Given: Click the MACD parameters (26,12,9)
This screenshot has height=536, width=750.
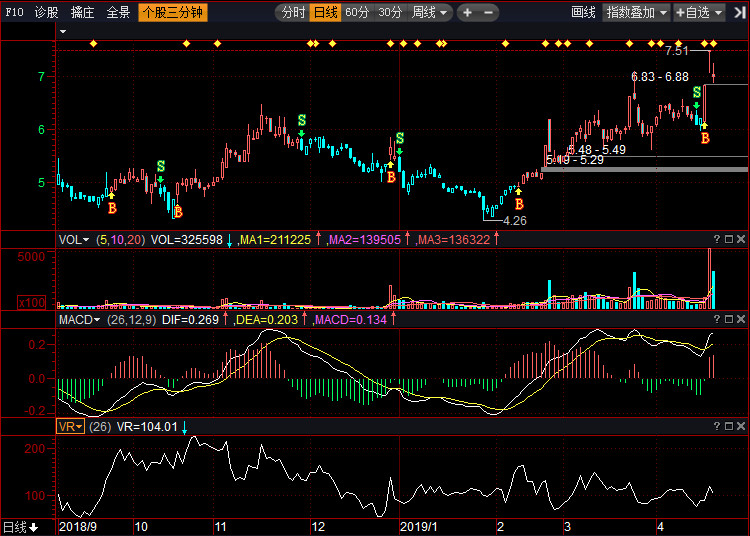Looking at the screenshot, I should pyautogui.click(x=132, y=319).
